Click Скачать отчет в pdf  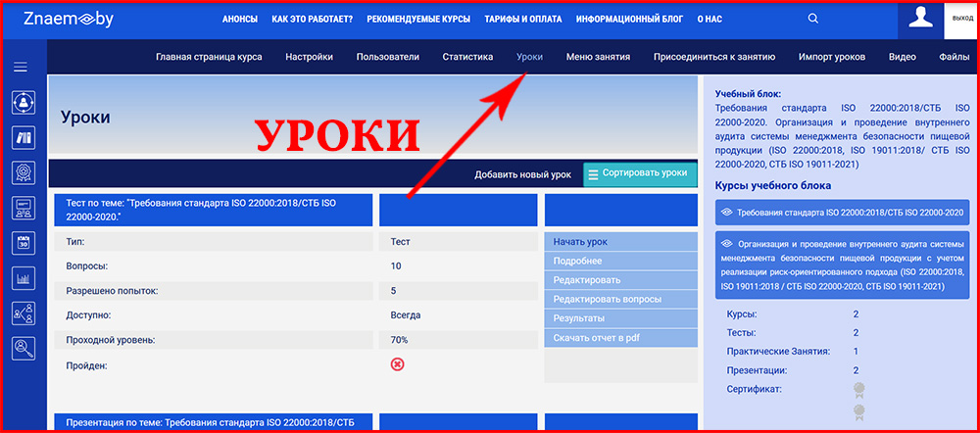pyautogui.click(x=595, y=337)
